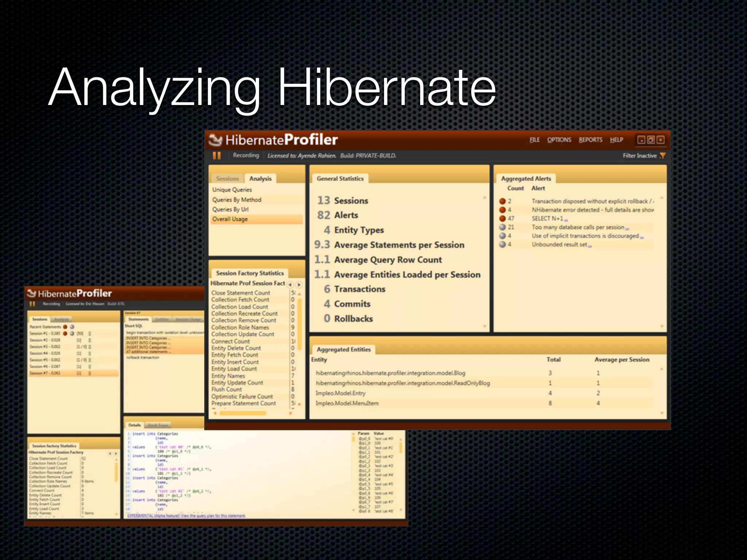This screenshot has width=747, height=560.
Task: Click the red icon beside Transaction disposed alert
Action: (x=502, y=201)
